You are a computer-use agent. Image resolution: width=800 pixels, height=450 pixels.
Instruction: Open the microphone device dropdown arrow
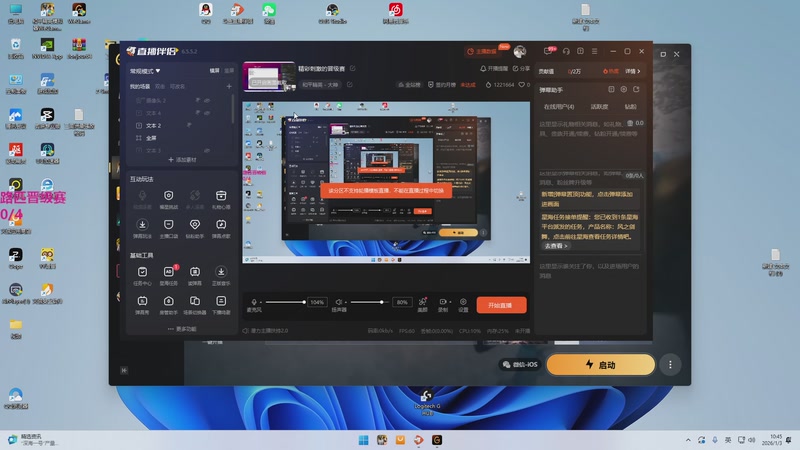pyautogui.click(x=261, y=303)
